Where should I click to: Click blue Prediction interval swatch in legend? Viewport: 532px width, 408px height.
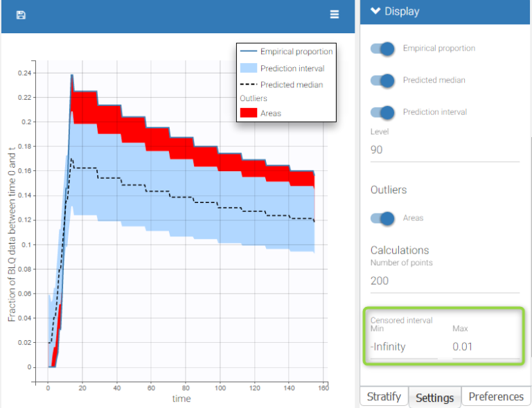pos(248,68)
